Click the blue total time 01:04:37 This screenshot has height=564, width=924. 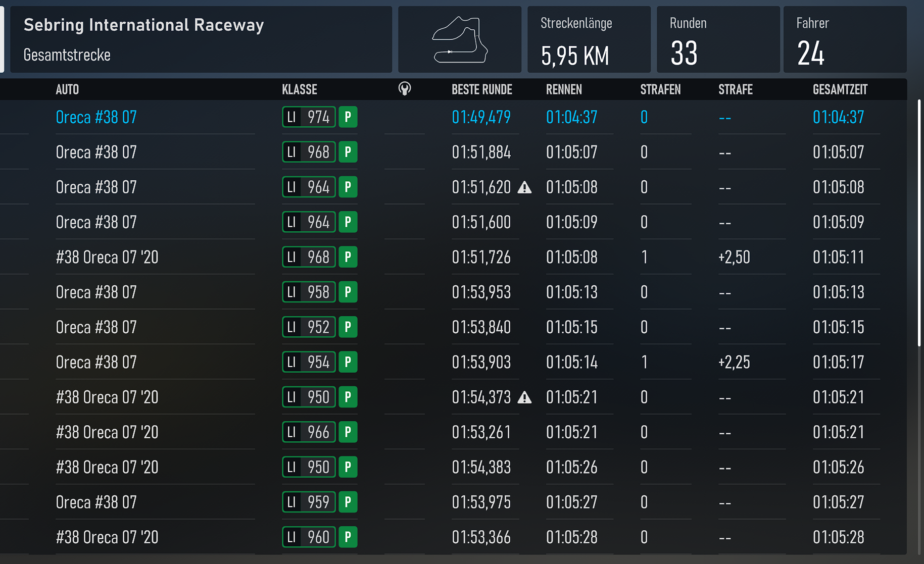(x=838, y=117)
